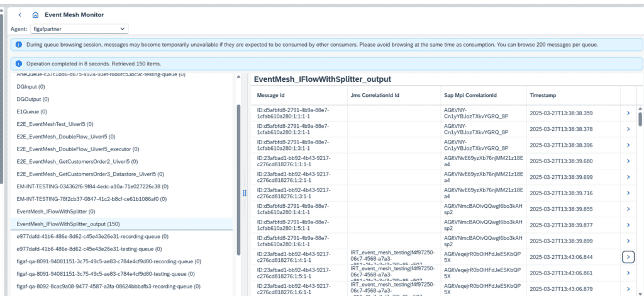Click message ID ending 1cfab610a280:1:4:1-1
This screenshot has width=644, height=296.
[293, 209]
